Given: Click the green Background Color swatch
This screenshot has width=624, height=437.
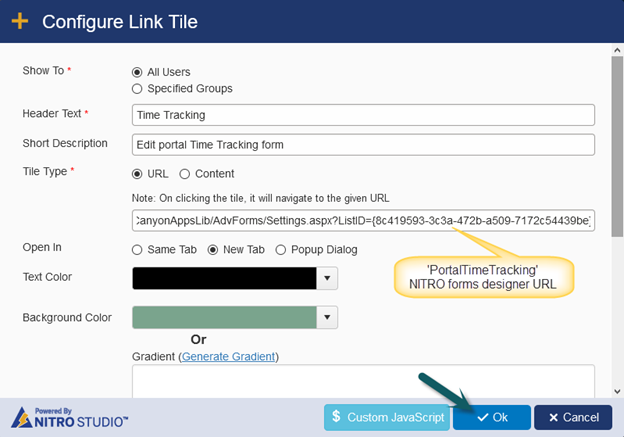Looking at the screenshot, I should coord(224,317).
